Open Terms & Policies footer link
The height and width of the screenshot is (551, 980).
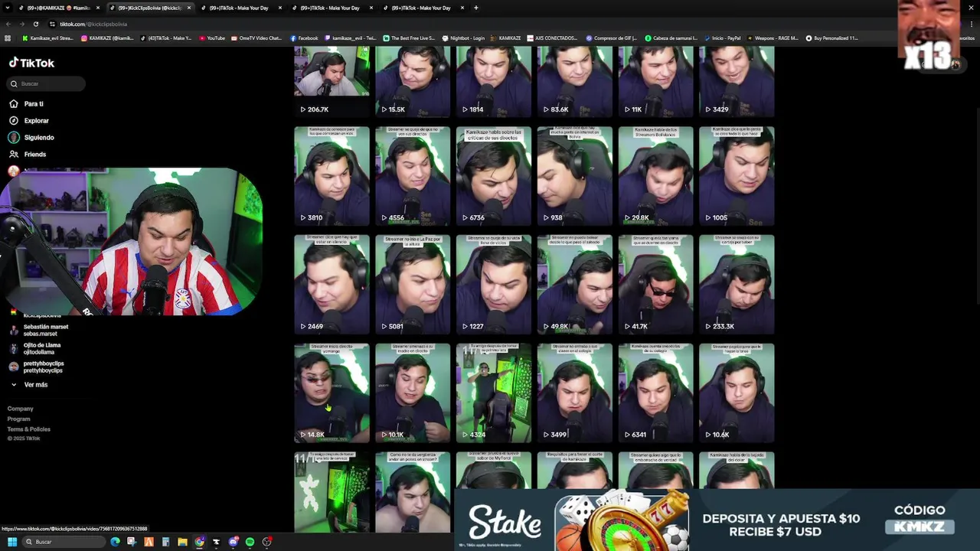(x=29, y=429)
